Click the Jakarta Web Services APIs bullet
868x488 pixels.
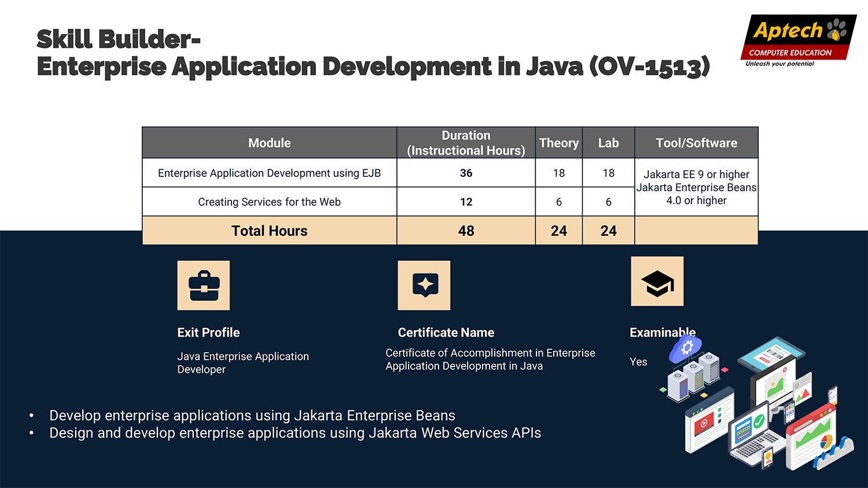(x=295, y=433)
